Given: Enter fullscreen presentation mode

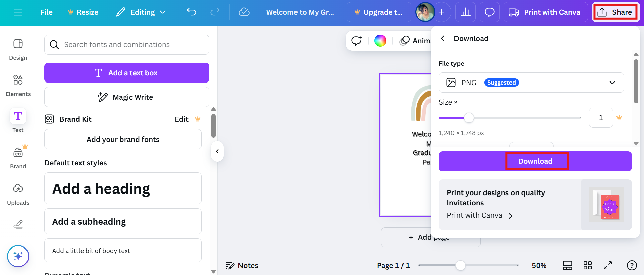Looking at the screenshot, I should [x=608, y=265].
